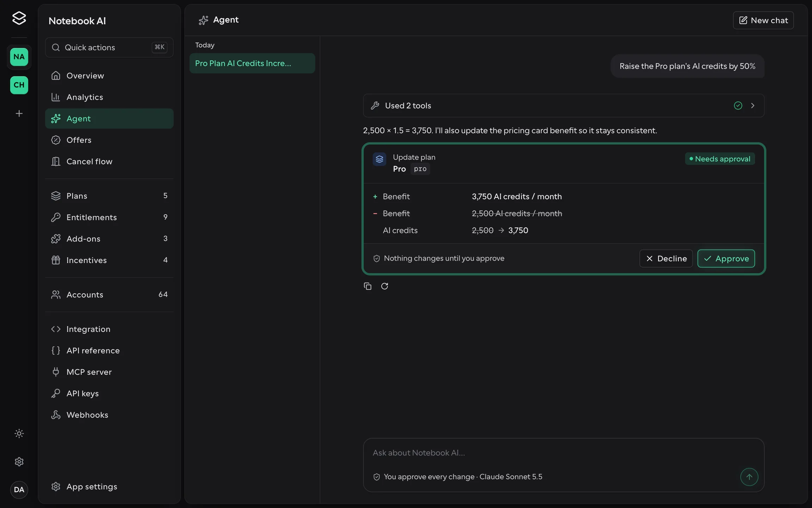Open Webhooks page
The height and width of the screenshot is (508, 812).
click(109, 415)
